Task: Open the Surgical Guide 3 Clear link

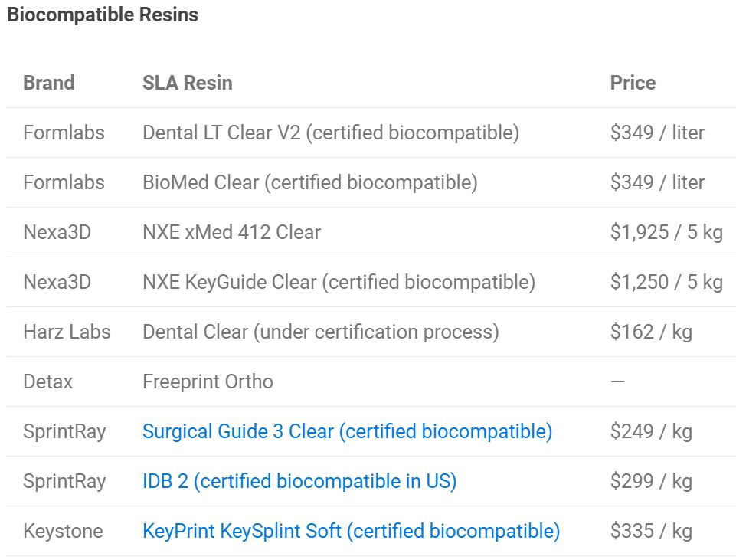Action: coord(348,431)
